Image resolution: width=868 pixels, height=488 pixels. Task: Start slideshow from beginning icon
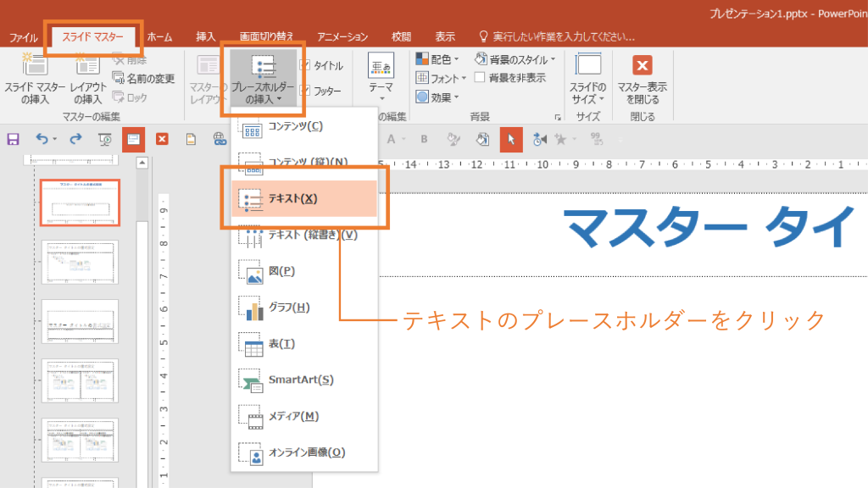(104, 139)
